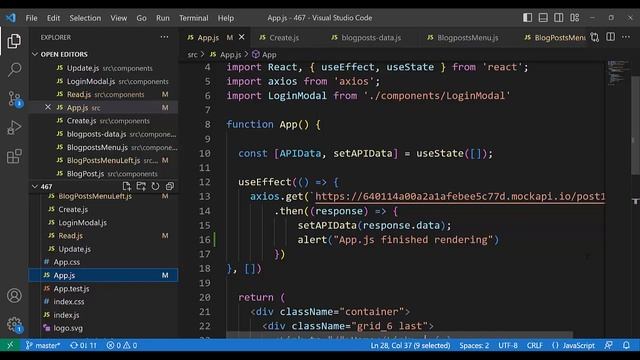Click the master branch indicator in status bar

point(43,345)
